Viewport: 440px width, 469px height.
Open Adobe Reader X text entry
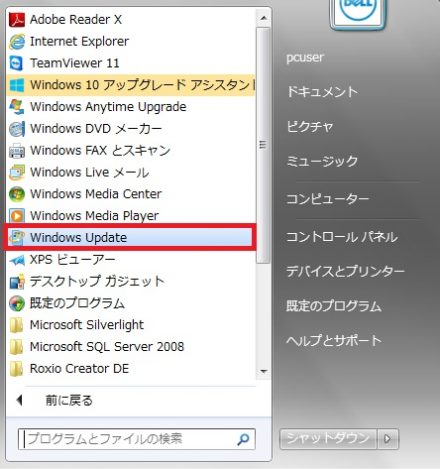(x=76, y=20)
